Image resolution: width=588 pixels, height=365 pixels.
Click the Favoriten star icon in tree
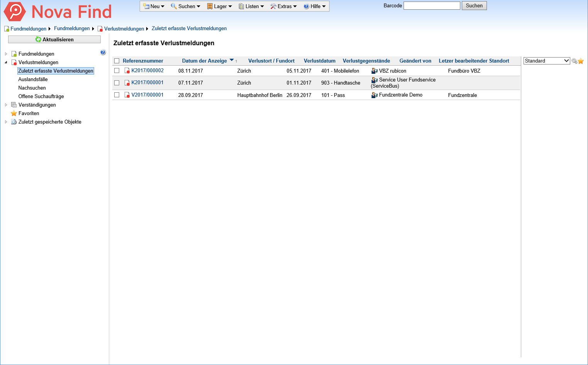click(14, 113)
